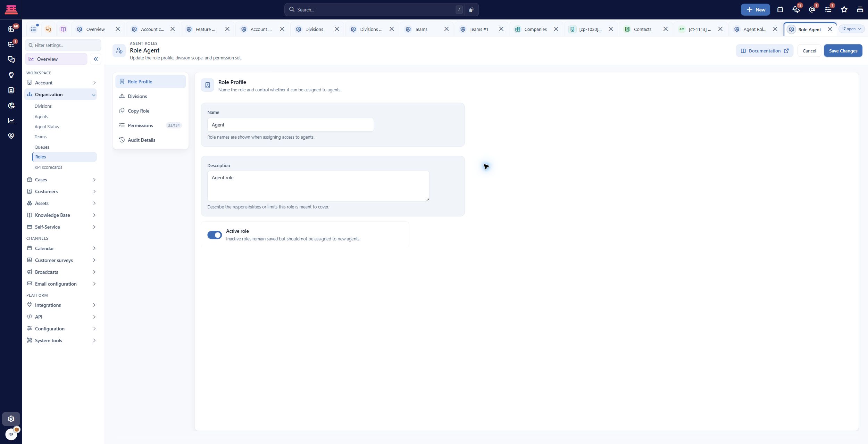Open the conversations chat icon in the left rail
The image size is (868, 444).
[11, 59]
